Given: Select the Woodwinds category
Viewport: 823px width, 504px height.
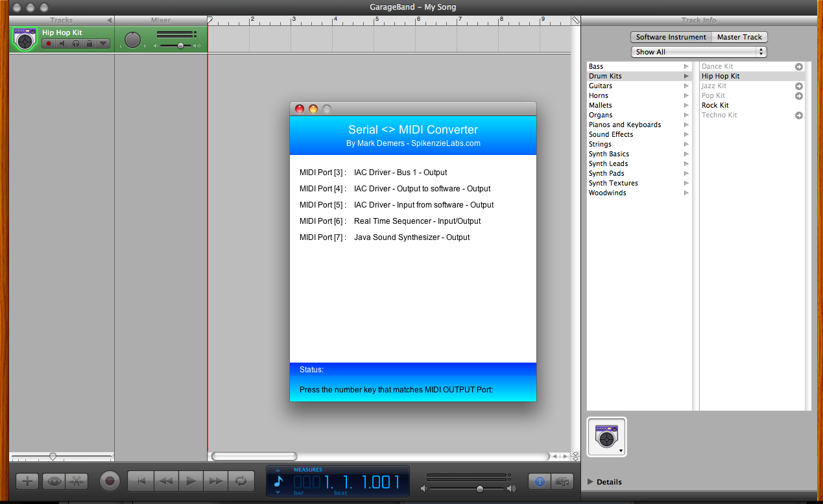Looking at the screenshot, I should click(639, 193).
